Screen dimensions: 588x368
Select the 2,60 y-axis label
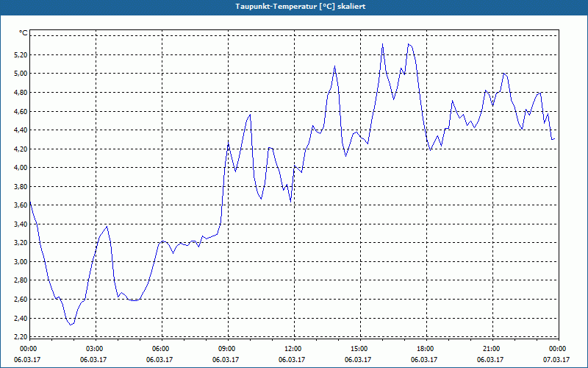[21, 300]
